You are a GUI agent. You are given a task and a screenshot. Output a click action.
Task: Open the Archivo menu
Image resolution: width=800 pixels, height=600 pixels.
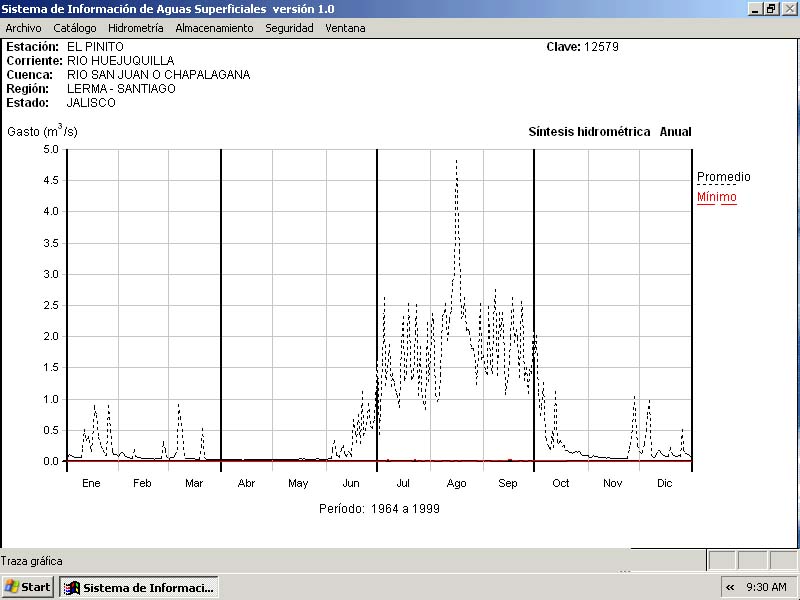tap(23, 28)
